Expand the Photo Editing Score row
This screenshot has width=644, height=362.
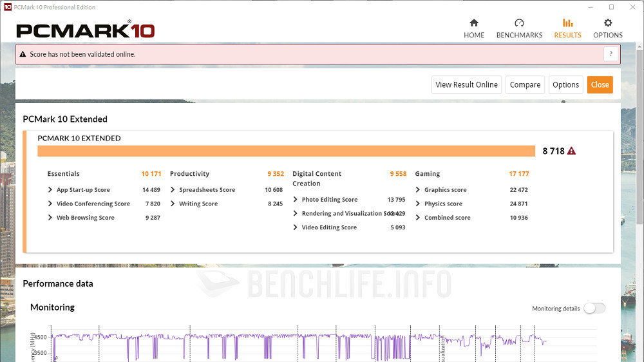296,200
